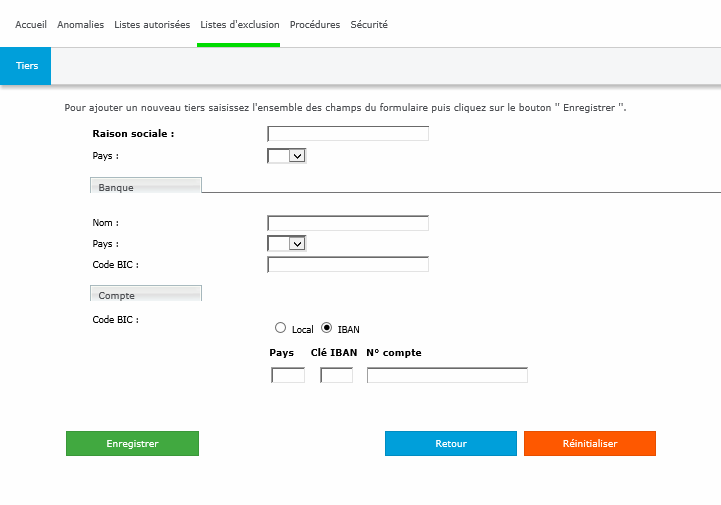Open the bank Pays dropdown list
This screenshot has height=505, width=721.
tap(286, 244)
